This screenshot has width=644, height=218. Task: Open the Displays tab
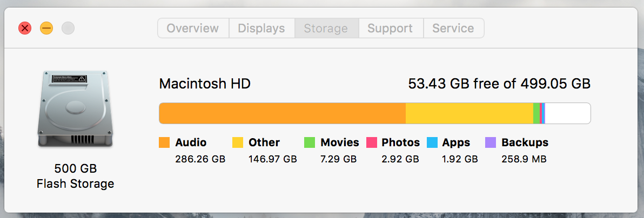[261, 29]
